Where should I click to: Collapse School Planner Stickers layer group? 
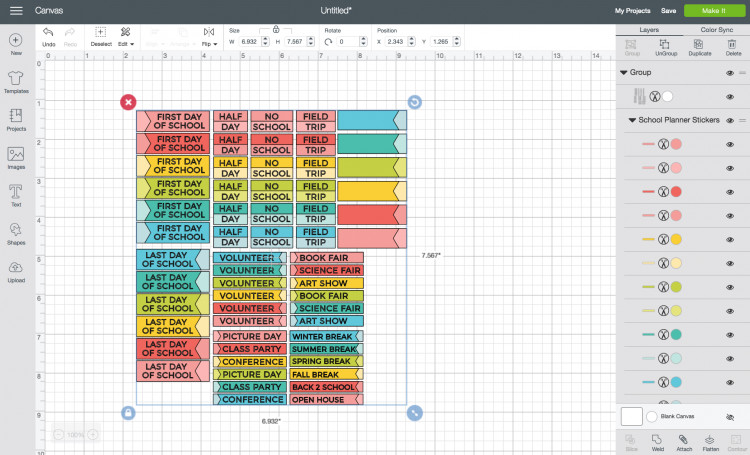(632, 120)
